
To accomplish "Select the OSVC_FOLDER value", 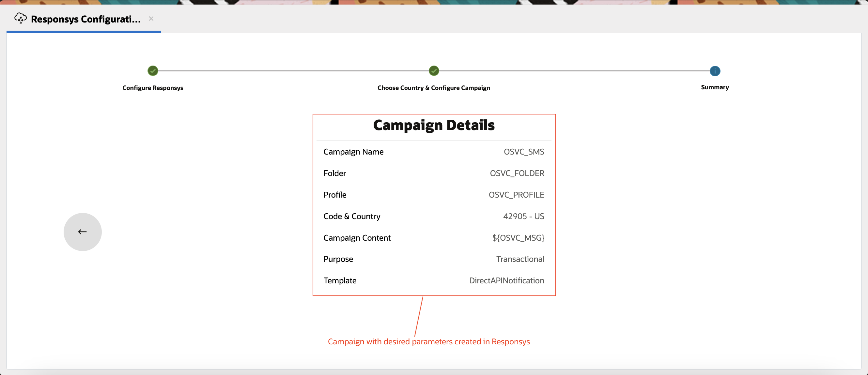I will [x=517, y=173].
